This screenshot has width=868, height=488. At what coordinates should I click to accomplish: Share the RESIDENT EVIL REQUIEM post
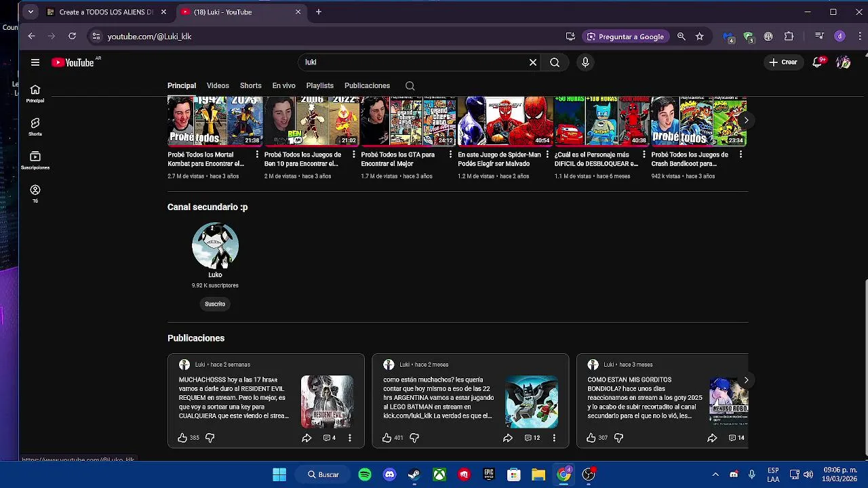coord(307,438)
